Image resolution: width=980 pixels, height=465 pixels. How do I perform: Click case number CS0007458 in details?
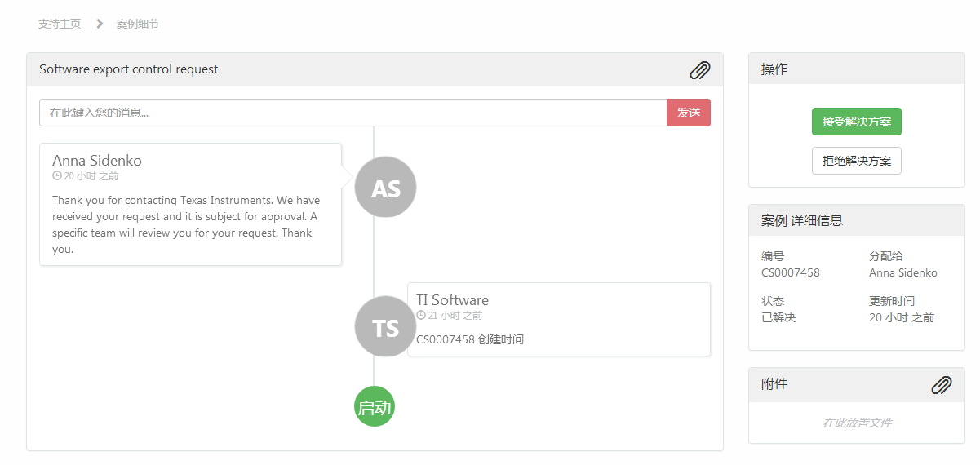tap(790, 272)
